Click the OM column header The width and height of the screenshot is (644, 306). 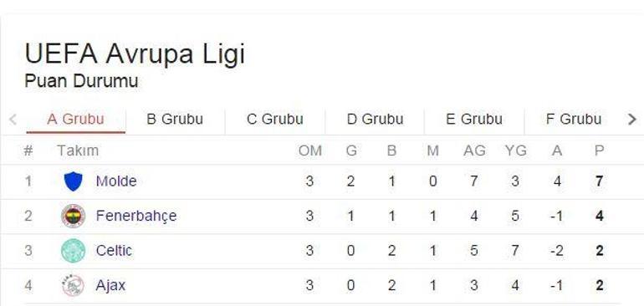(x=310, y=150)
